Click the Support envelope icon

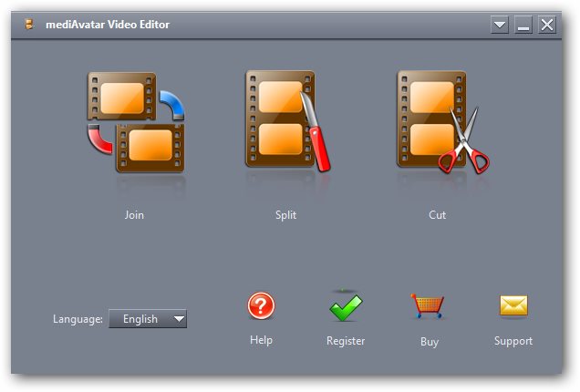point(513,305)
